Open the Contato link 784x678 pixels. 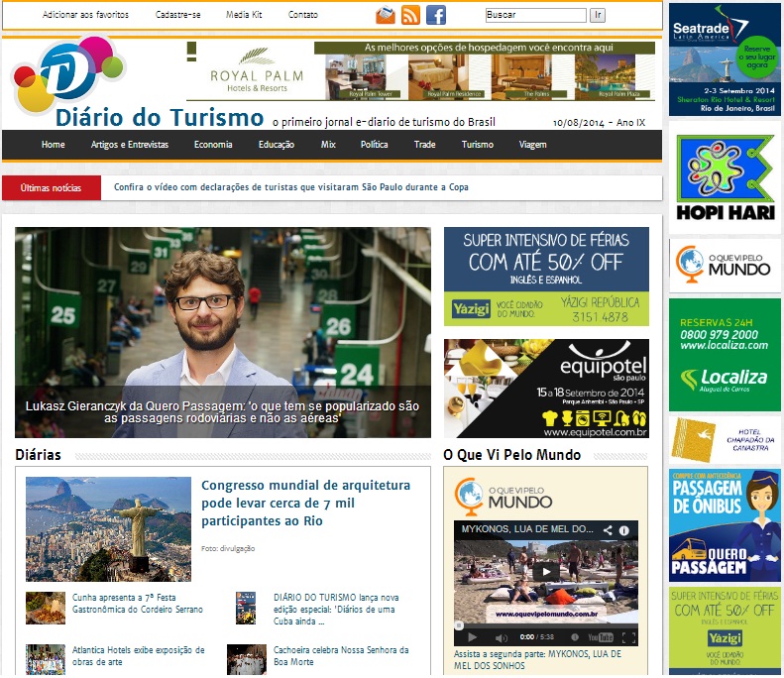click(303, 15)
